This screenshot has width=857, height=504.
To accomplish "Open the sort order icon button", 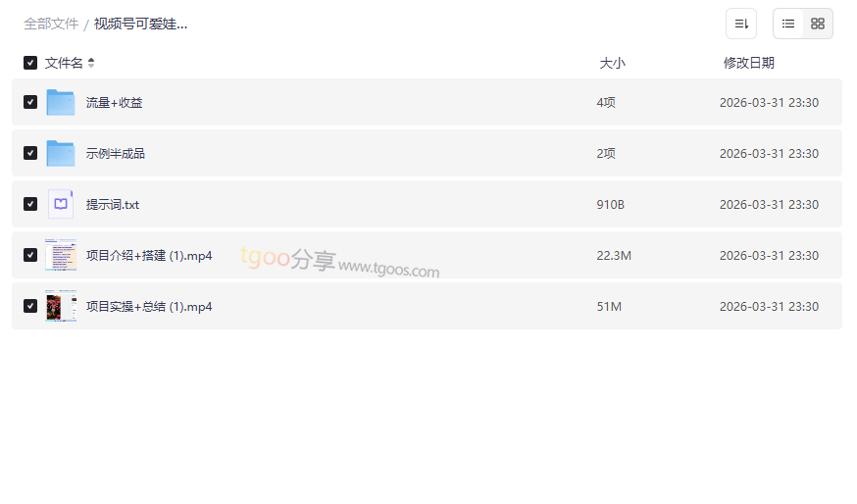I will pyautogui.click(x=741, y=24).
